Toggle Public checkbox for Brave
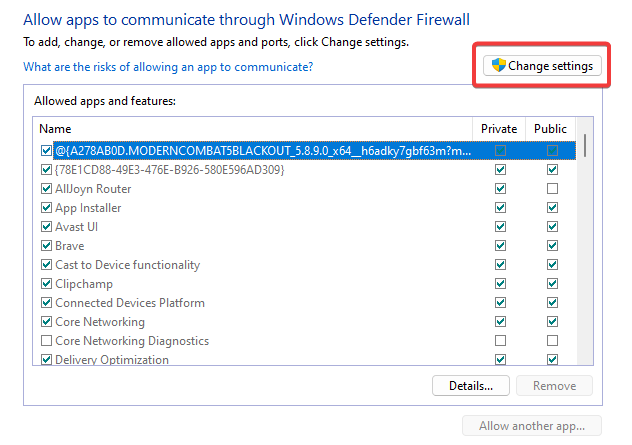 552,246
